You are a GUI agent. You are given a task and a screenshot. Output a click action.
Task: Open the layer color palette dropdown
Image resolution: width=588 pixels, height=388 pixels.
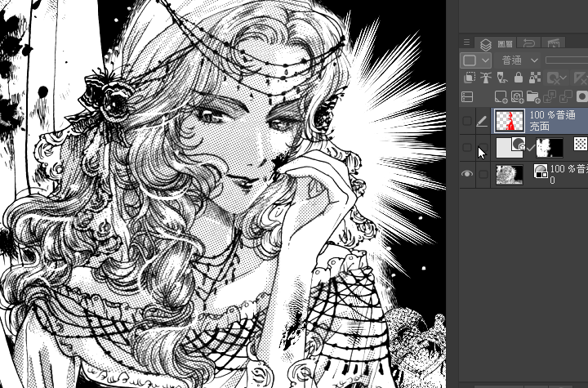click(x=475, y=60)
